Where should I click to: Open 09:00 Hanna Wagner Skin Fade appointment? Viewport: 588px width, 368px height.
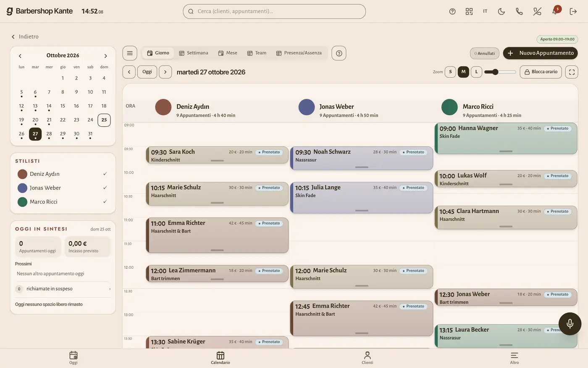click(506, 138)
